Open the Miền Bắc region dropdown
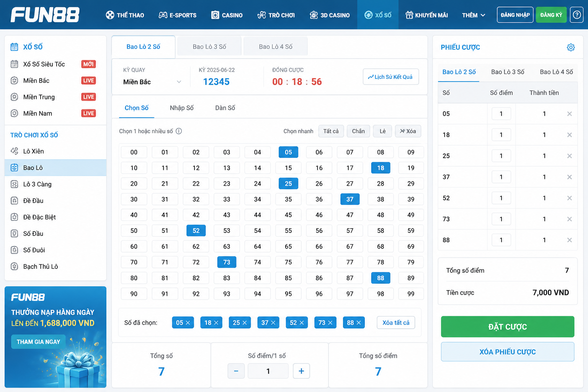 click(x=152, y=82)
